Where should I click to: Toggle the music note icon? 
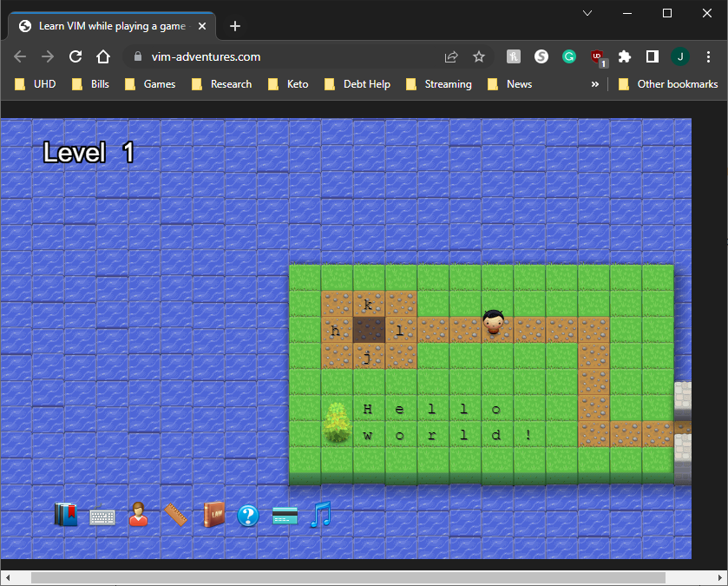pos(320,514)
